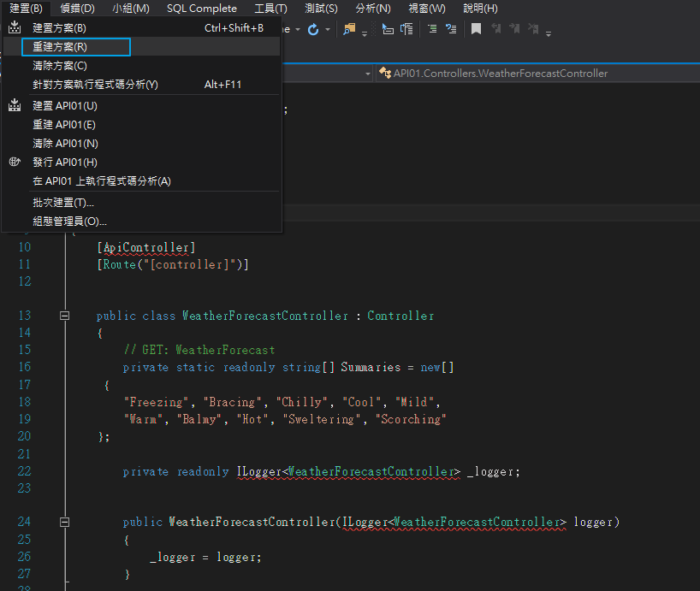The width and height of the screenshot is (700, 591).
Task: Open the dropdown arrow left of the type navigation box
Action: pos(368,74)
